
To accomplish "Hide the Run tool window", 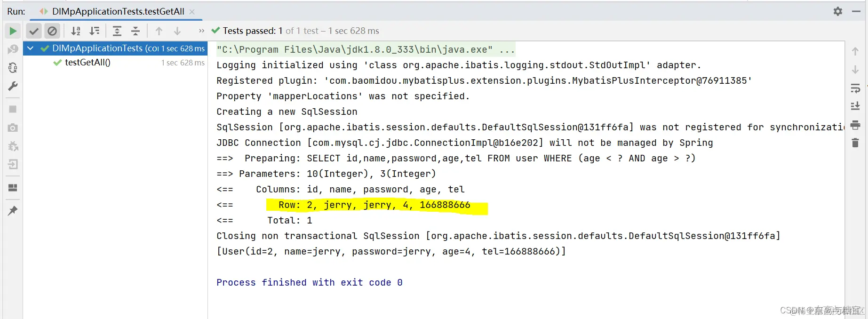I will pyautogui.click(x=856, y=11).
